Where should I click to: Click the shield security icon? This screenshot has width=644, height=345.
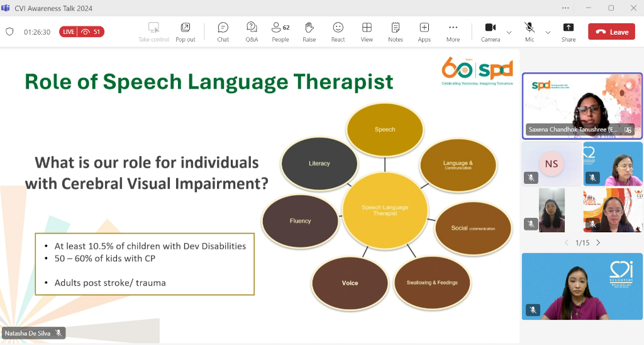pos(9,31)
